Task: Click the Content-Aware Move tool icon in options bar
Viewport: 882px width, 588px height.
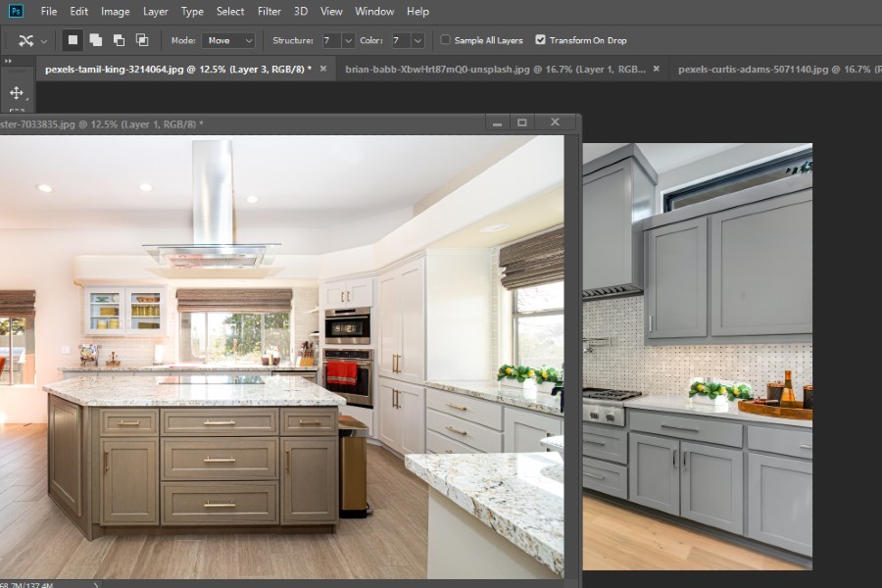Action: [x=26, y=40]
